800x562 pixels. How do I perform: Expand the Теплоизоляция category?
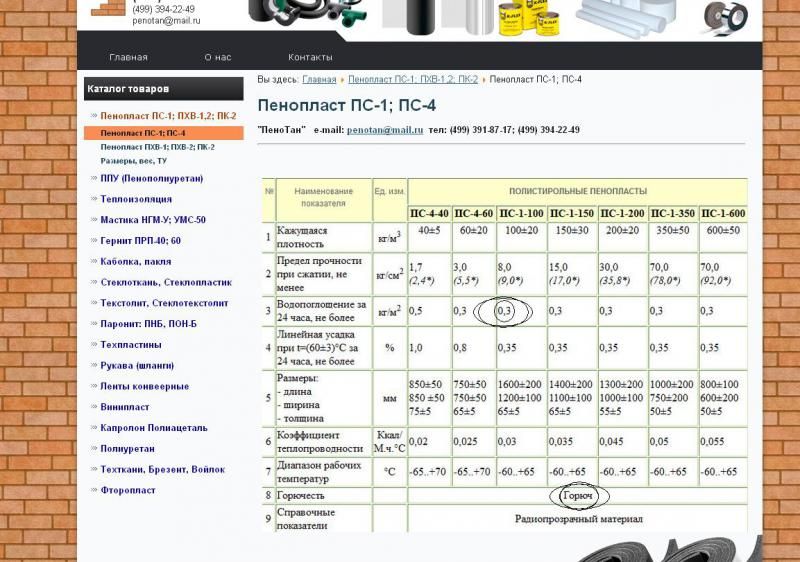click(135, 199)
